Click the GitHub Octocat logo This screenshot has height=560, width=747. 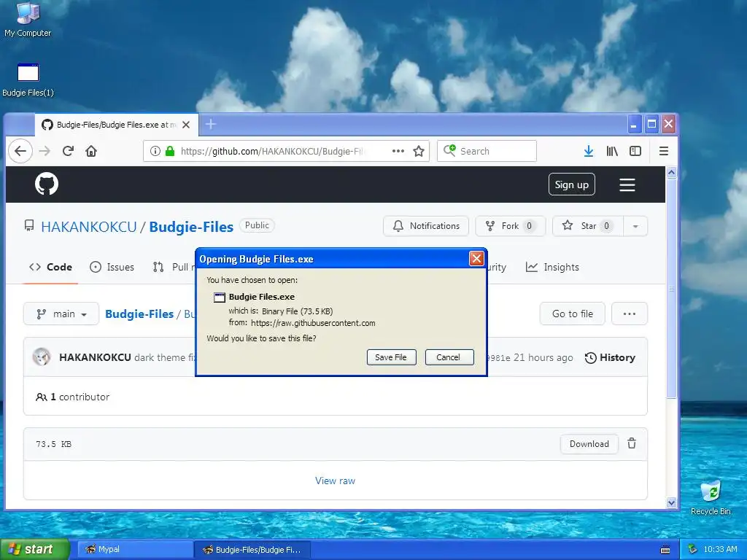click(47, 184)
